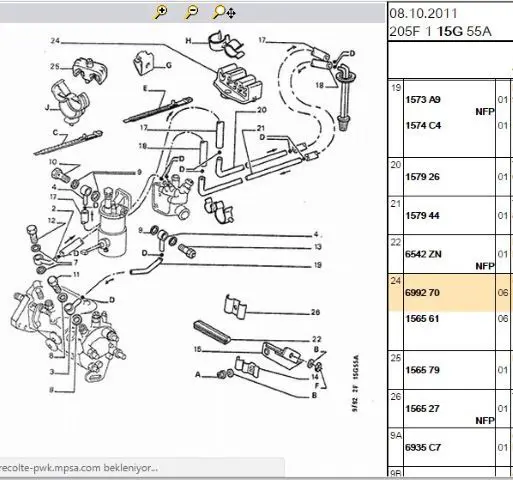The image size is (513, 480).
Task: Select part number 1565 27
Action: coord(422,408)
